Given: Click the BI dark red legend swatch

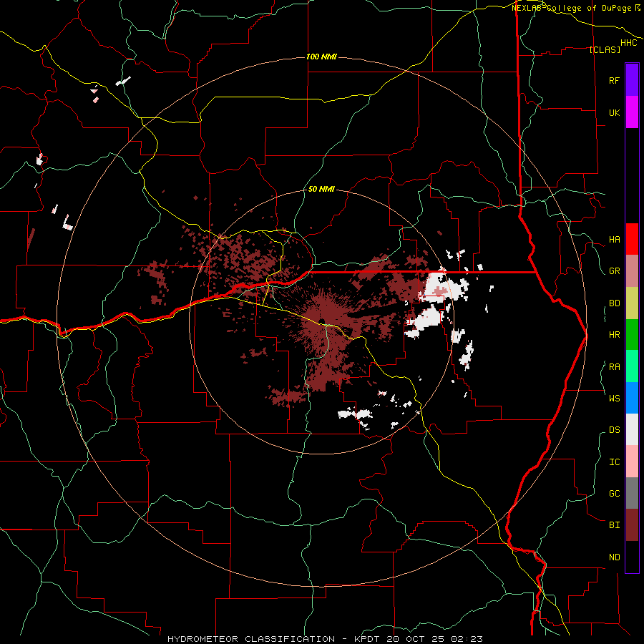Looking at the screenshot, I should click(632, 525).
